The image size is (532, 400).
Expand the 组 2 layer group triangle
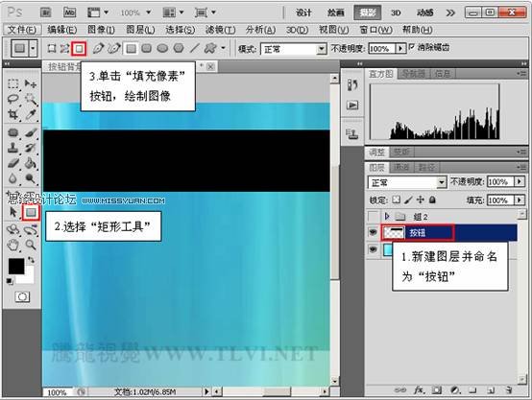coord(387,216)
